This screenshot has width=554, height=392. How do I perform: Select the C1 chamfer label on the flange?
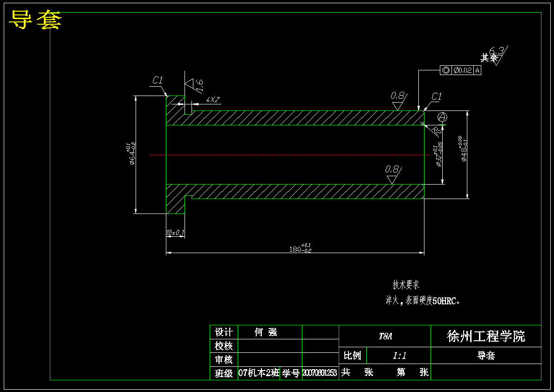pos(157,81)
